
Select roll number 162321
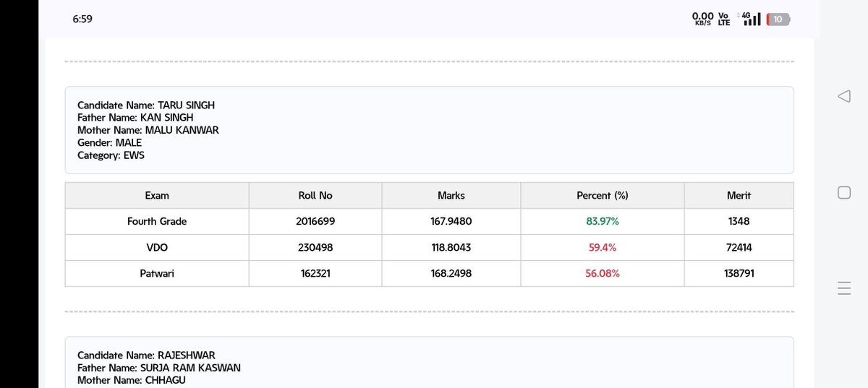tap(315, 274)
